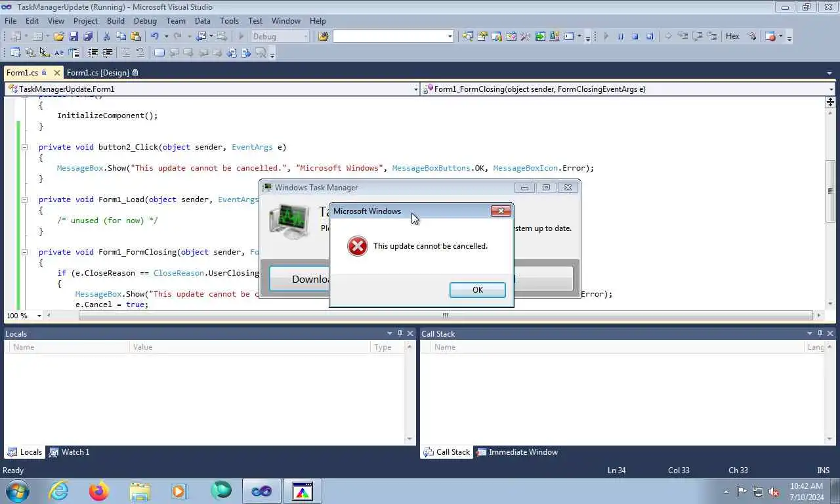Click the editor horizontal scrollbar thumb
This screenshot has width=840, height=504.
tap(445, 316)
